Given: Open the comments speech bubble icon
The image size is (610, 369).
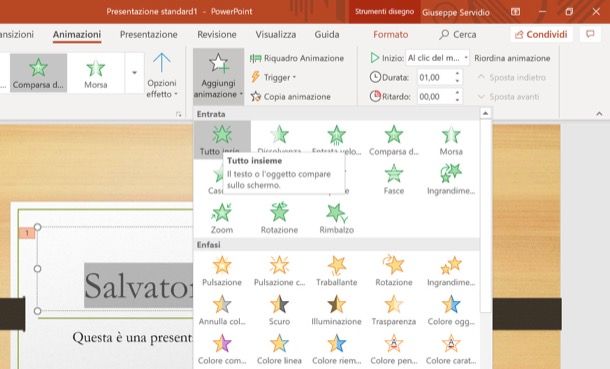Looking at the screenshot, I should (x=591, y=34).
